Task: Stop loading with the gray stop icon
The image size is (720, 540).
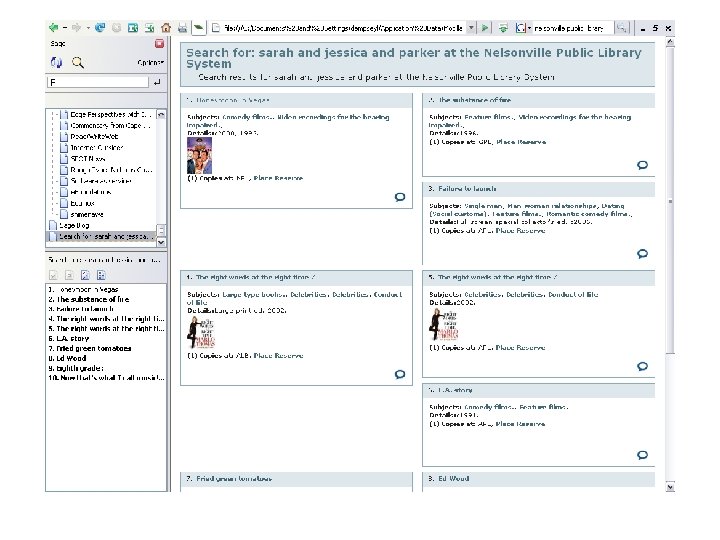Action: (117, 28)
